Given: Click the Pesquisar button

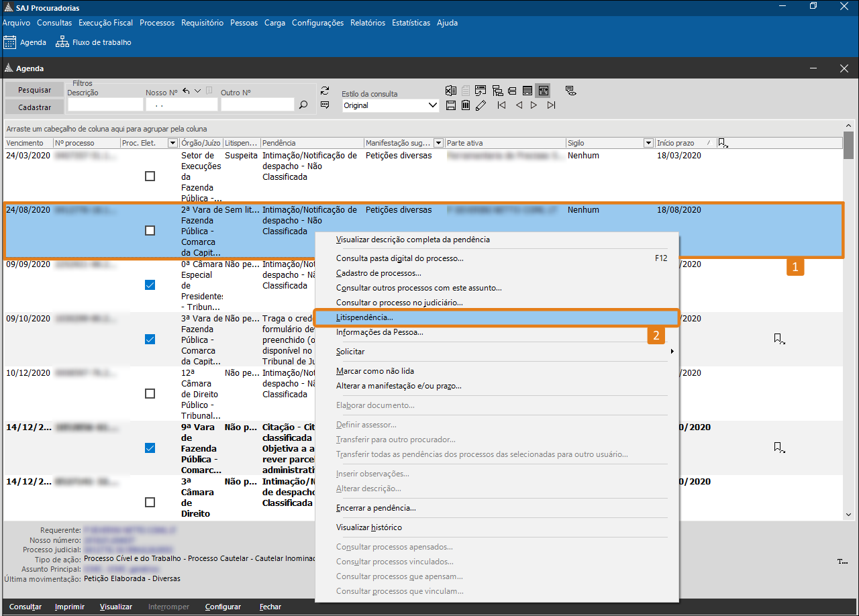Looking at the screenshot, I should click(x=34, y=90).
